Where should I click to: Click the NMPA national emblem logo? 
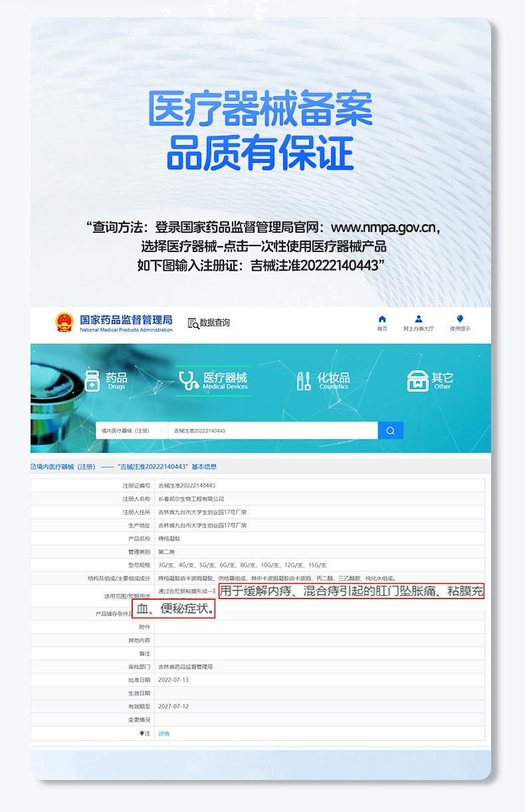point(64,323)
